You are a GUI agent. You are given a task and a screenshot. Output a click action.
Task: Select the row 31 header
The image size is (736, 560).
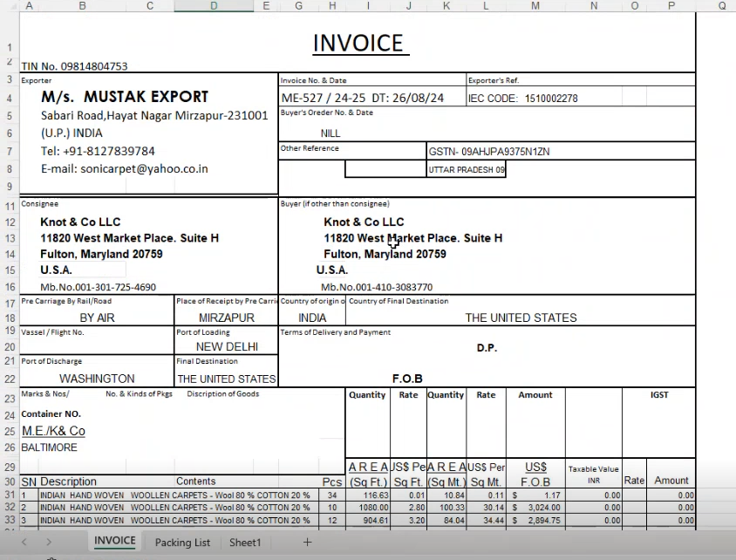click(x=10, y=495)
